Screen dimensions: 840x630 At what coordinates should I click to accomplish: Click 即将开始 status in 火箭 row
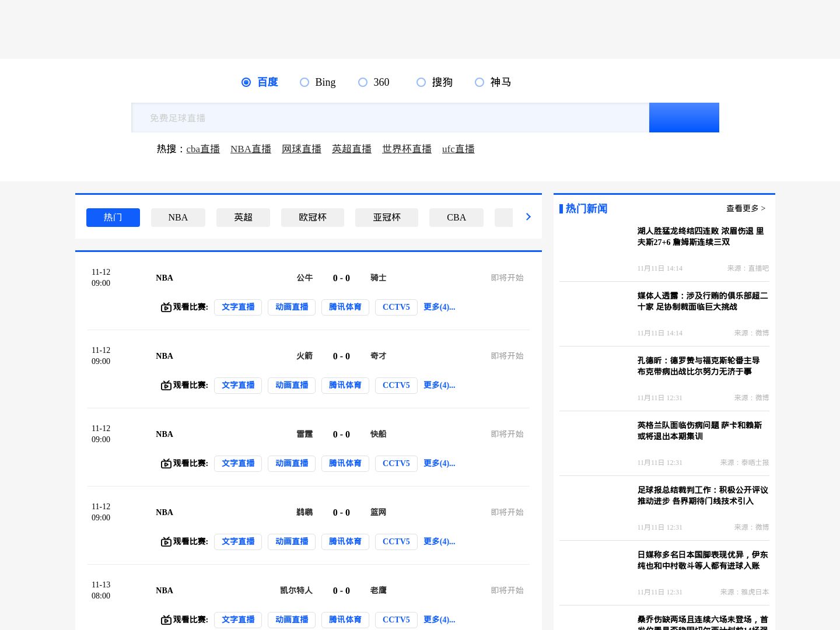507,356
